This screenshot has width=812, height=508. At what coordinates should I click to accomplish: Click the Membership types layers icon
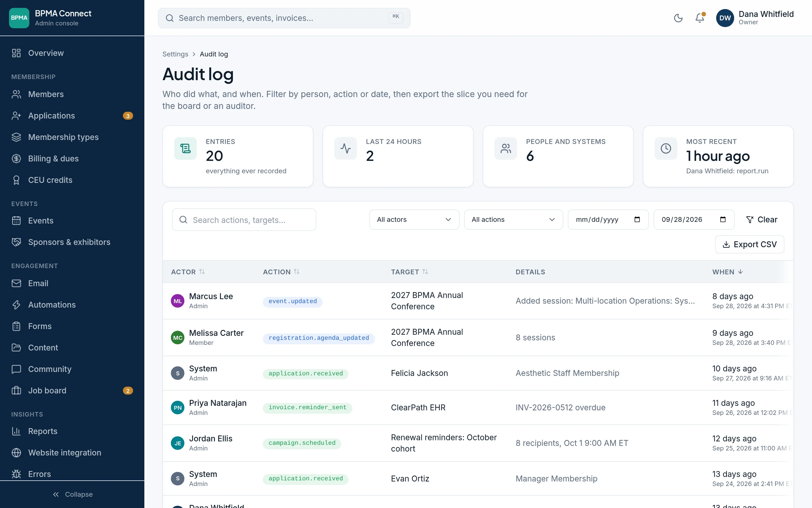(x=16, y=137)
